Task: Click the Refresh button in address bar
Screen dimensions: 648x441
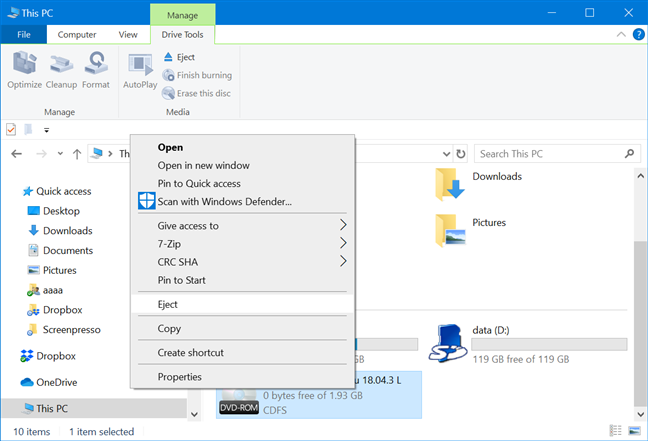Action: [x=460, y=154]
